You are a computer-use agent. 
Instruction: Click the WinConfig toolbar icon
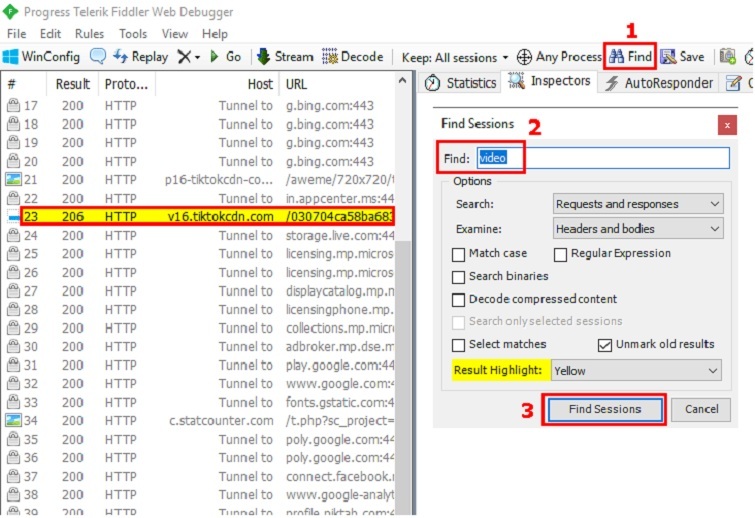point(12,57)
